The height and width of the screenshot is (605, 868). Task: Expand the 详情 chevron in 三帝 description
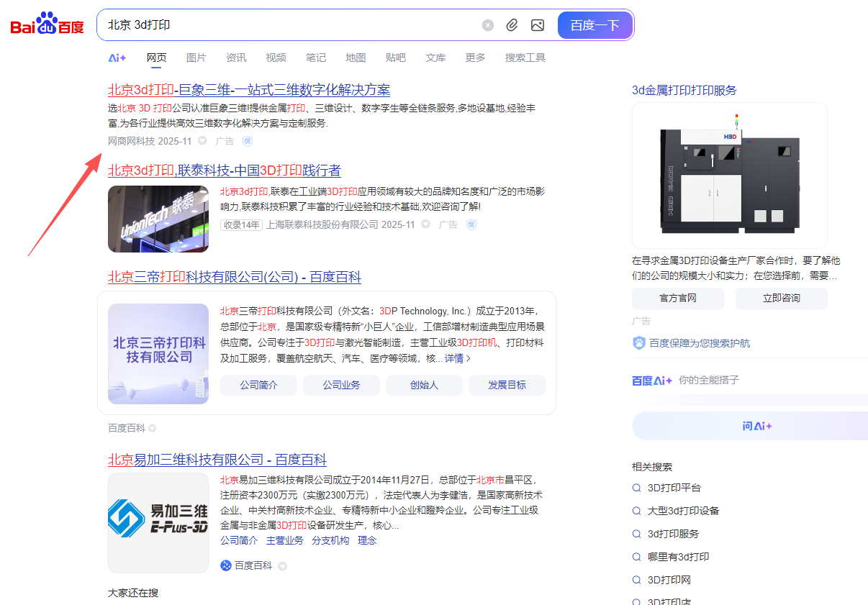click(468, 358)
